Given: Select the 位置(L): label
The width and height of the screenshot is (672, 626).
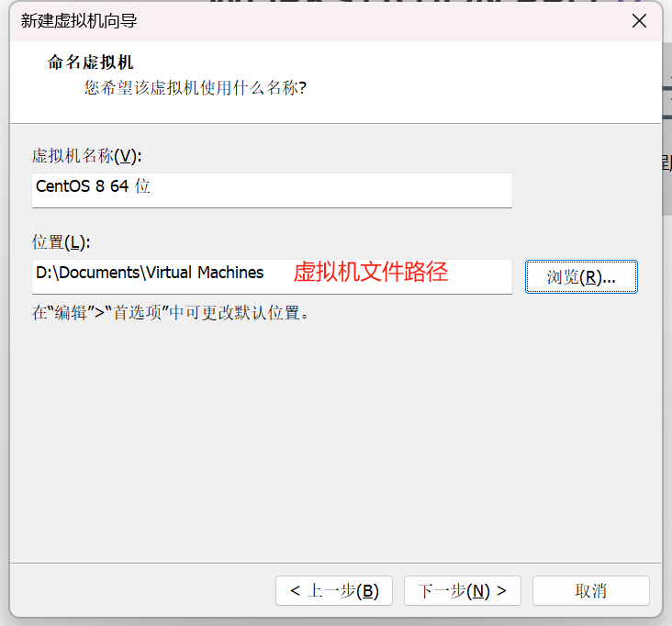Looking at the screenshot, I should click(61, 242).
